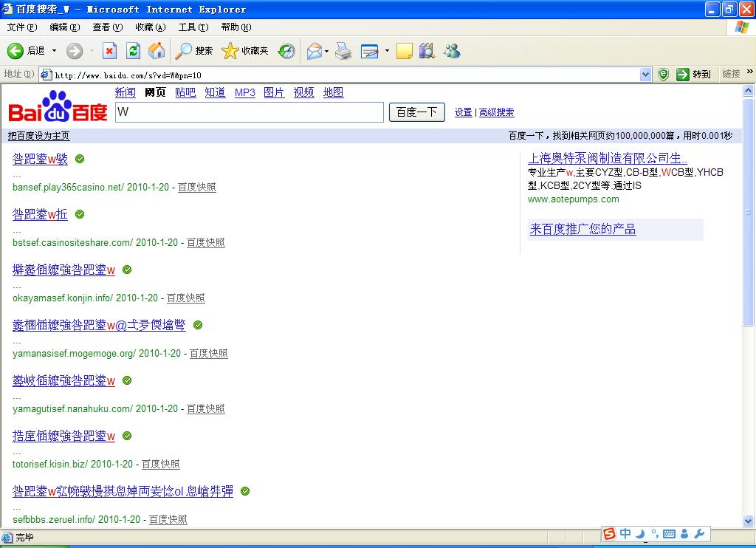Screen dimensions: 756x548
Task: Click the page scrollbar up arrow
Action: (x=749, y=90)
